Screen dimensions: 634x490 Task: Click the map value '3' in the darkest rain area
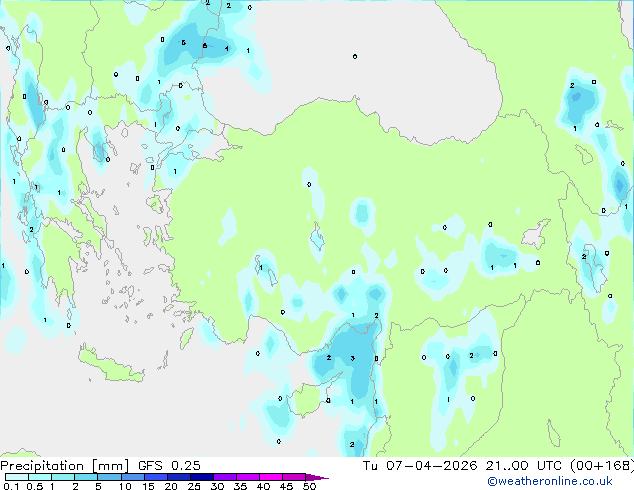tap(353, 358)
